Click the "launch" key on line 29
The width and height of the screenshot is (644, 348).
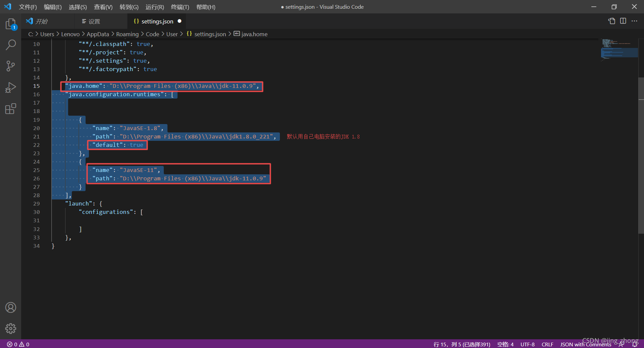coord(79,204)
